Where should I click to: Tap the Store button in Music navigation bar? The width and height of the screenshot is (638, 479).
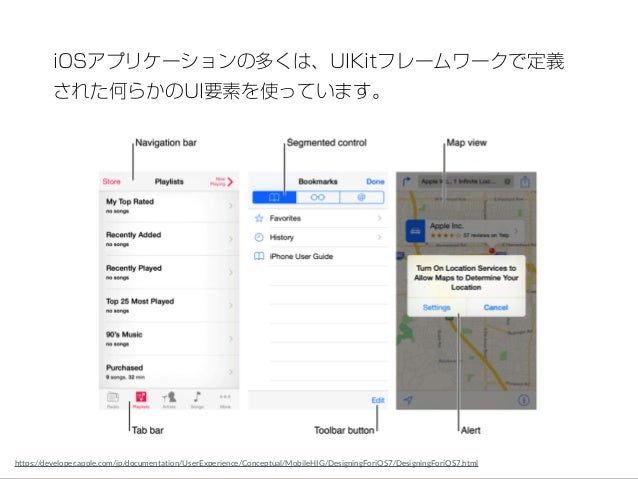111,182
